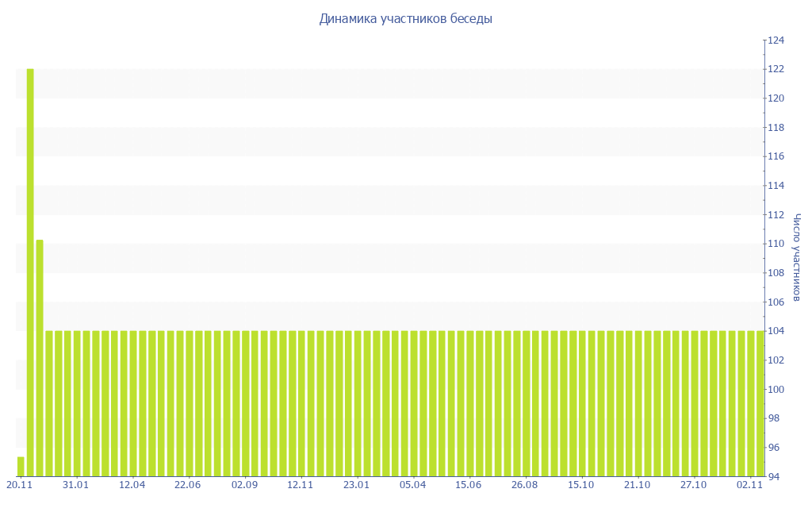The height and width of the screenshot is (508, 812).
Task: Click the last bar on the right
Action: [760, 403]
